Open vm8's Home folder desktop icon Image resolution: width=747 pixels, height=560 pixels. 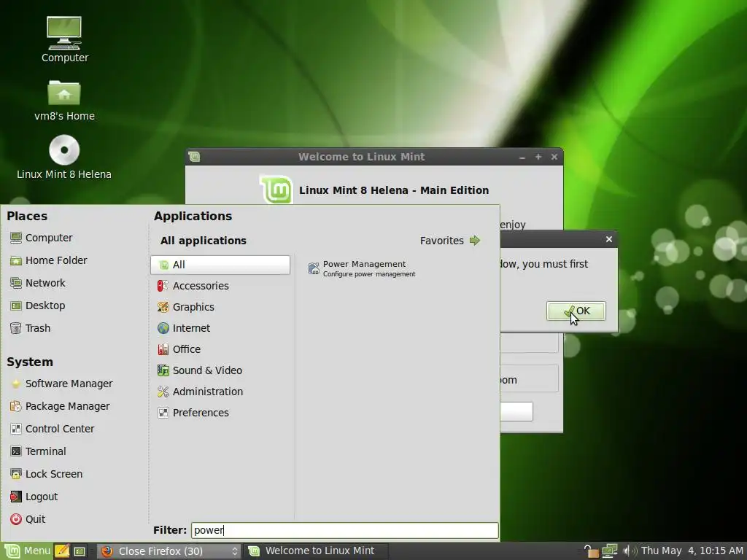click(64, 99)
